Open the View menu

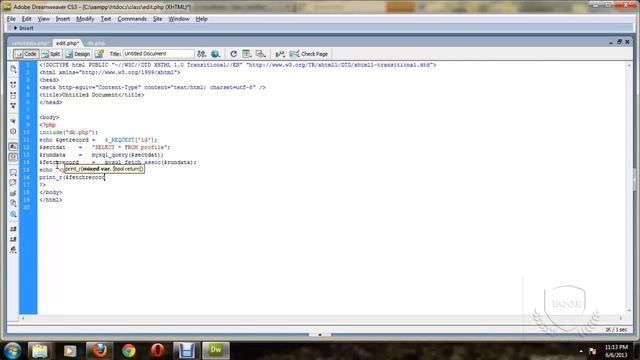click(44, 19)
